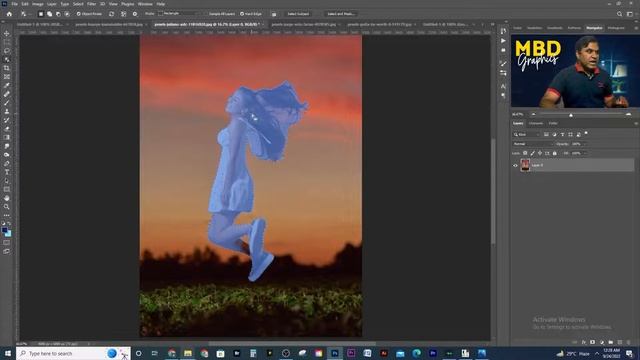Switch to the Channels tab
This screenshot has height=360, width=640.
tap(536, 123)
